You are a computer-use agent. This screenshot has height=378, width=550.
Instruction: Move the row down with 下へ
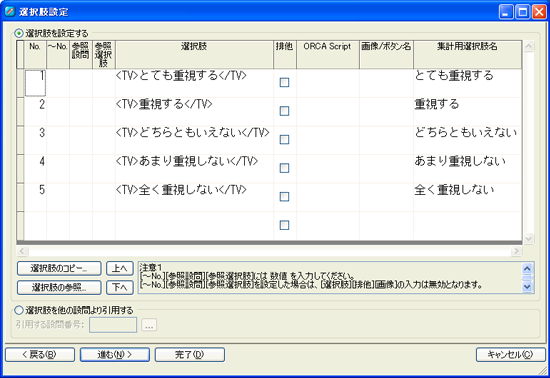pyautogui.click(x=120, y=288)
